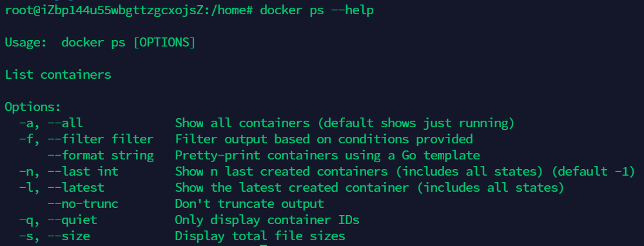Click the '--format string' option

tap(101, 156)
